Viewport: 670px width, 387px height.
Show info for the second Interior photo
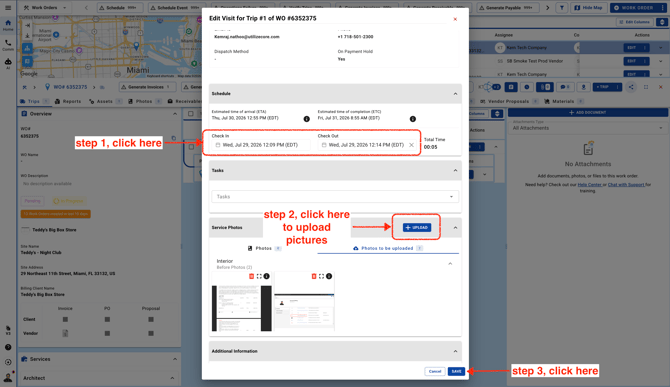point(329,276)
